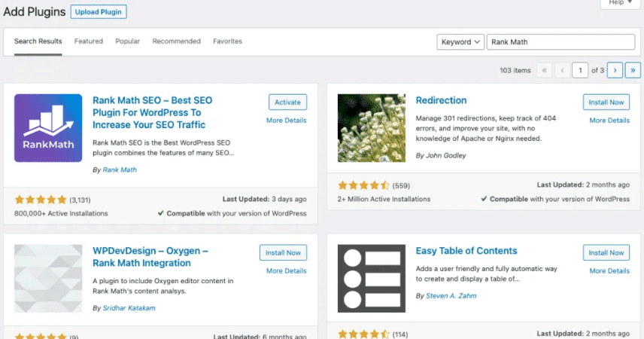
Task: Click the Redirection plugin star rating
Action: point(363,185)
